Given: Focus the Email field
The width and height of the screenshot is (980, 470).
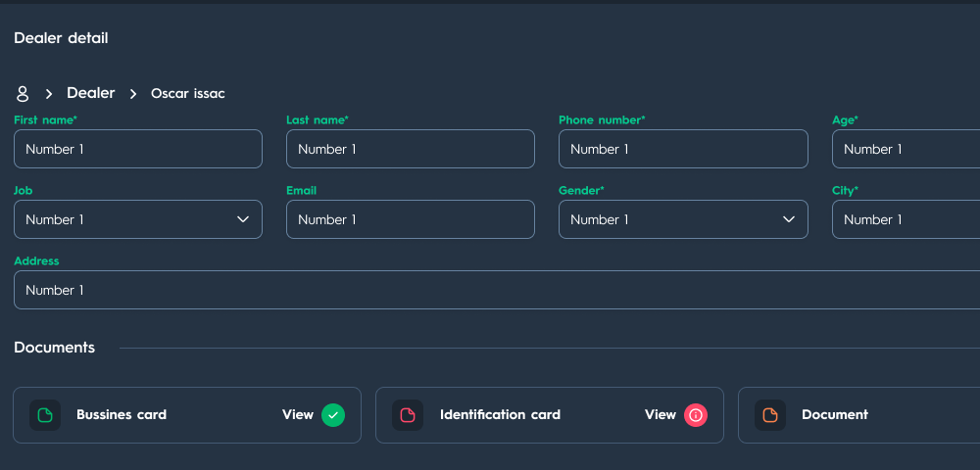Looking at the screenshot, I should tap(411, 219).
